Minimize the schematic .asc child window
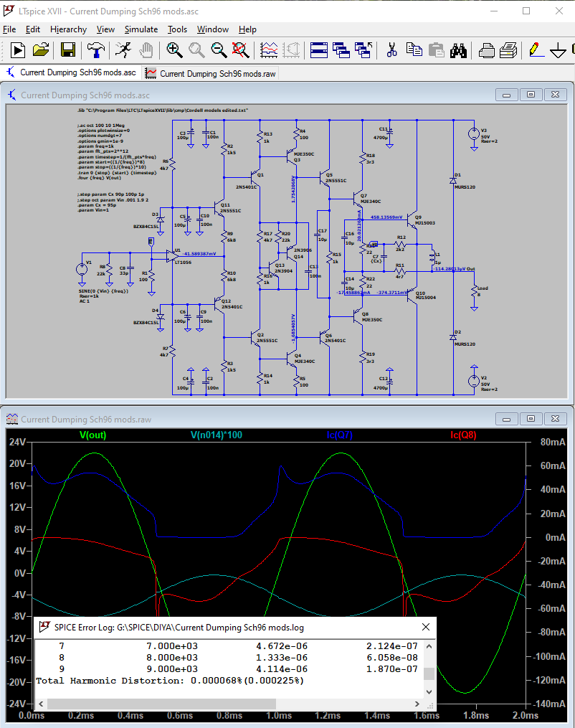This screenshot has height=728, width=575. pos(507,94)
